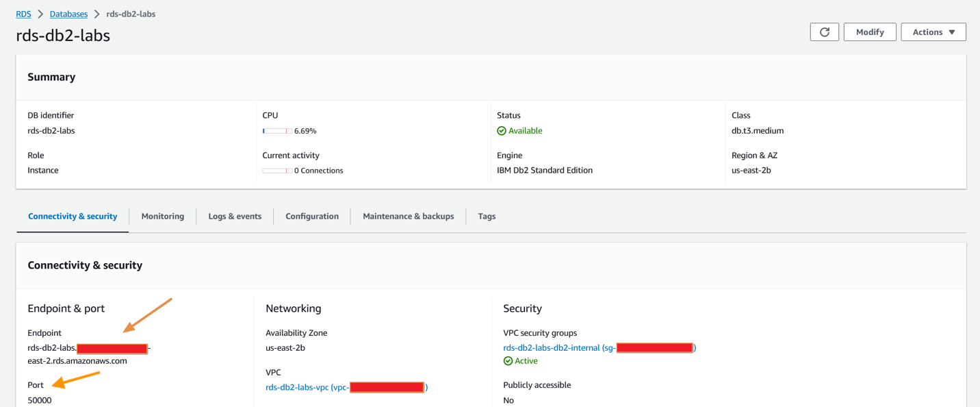View the Configuration tab
Image resolution: width=980 pixels, height=407 pixels.
312,216
